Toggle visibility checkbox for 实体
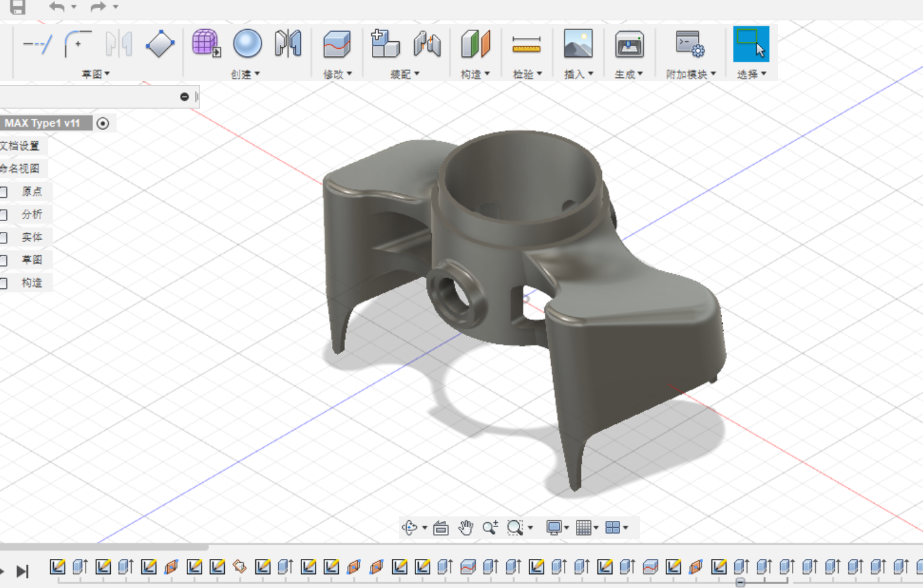The height and width of the screenshot is (588, 923). pyautogui.click(x=4, y=238)
